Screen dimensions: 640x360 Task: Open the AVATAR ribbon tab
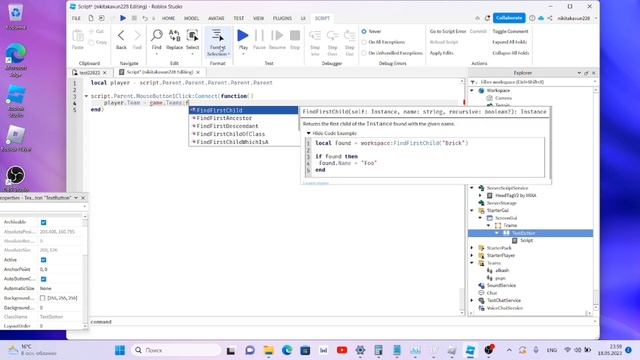pos(216,18)
